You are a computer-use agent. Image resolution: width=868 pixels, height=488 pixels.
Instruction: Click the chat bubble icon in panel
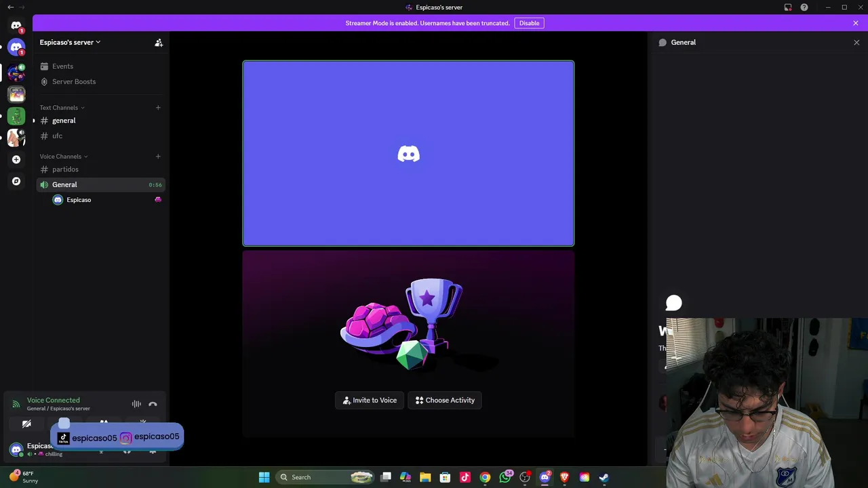point(673,303)
